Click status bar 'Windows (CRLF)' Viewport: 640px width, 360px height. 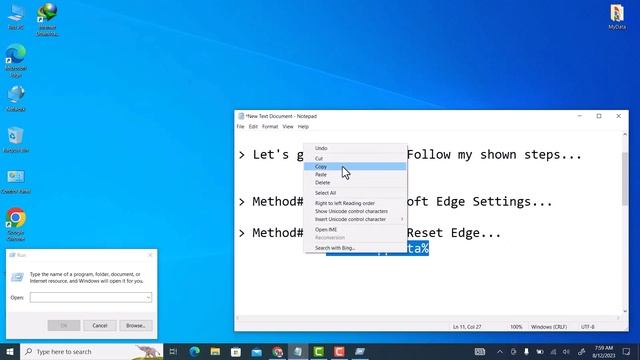coord(549,327)
